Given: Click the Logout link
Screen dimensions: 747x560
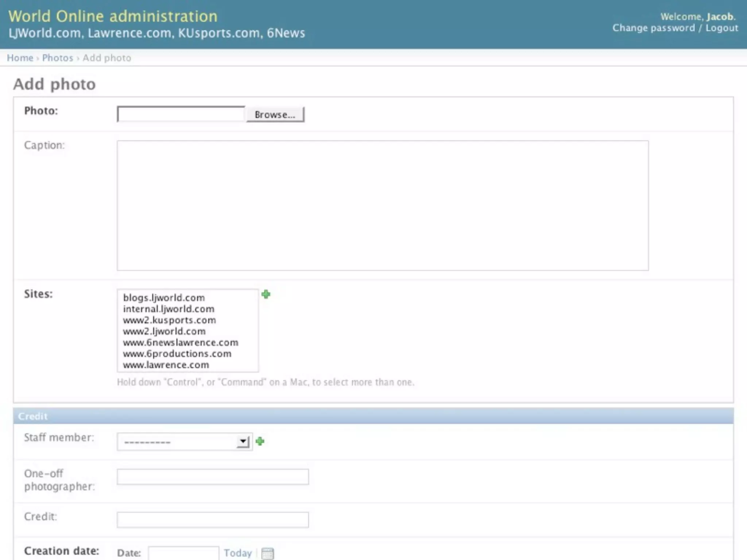Looking at the screenshot, I should [721, 28].
